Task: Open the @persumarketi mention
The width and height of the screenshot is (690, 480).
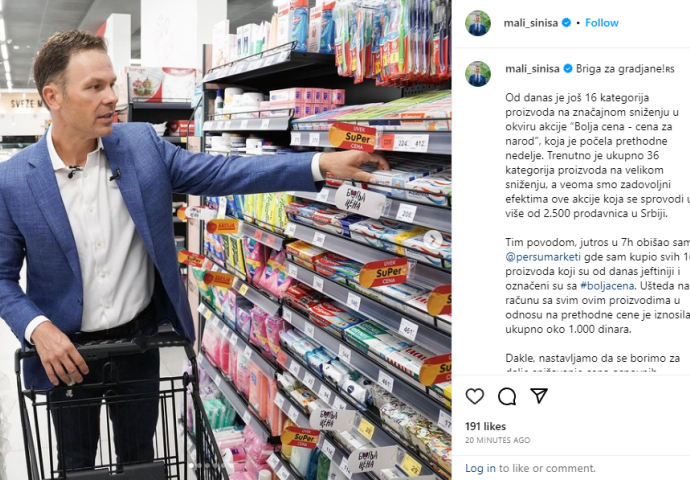Action: pos(543,256)
